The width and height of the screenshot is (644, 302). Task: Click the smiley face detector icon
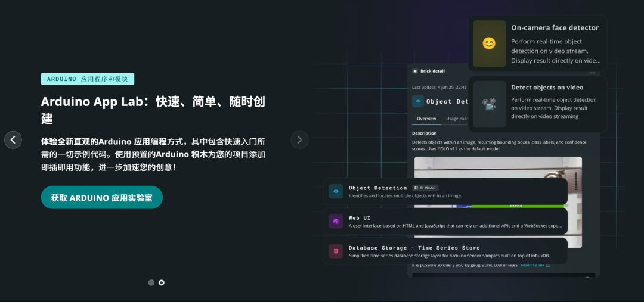tap(489, 43)
